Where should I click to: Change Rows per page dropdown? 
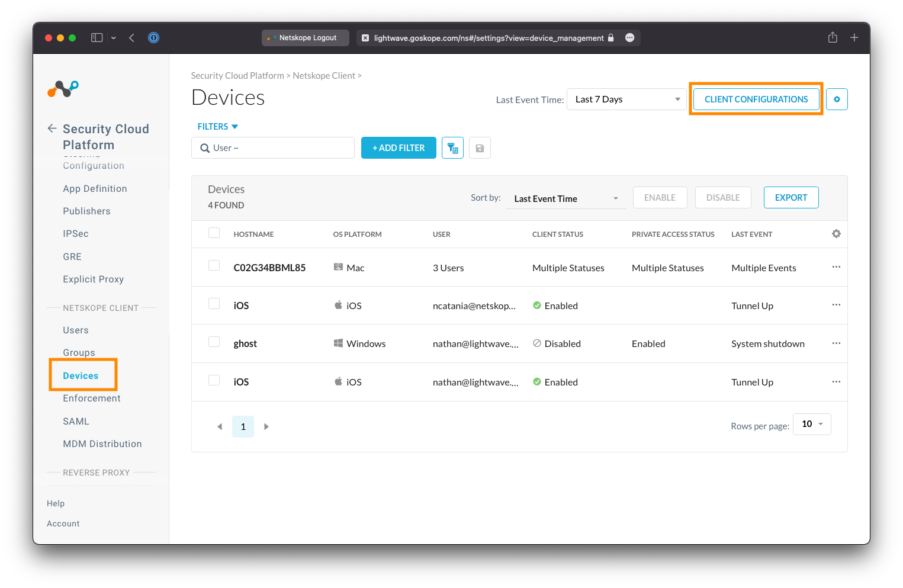click(x=812, y=424)
